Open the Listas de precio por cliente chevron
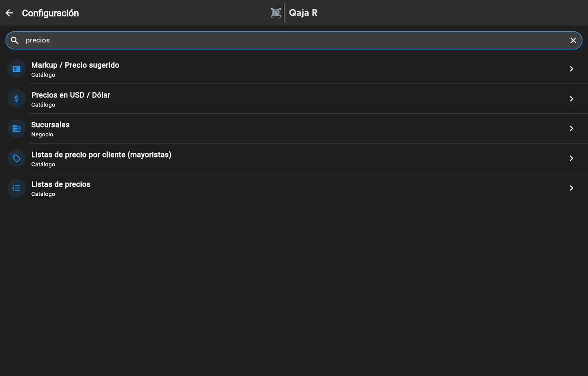 pyautogui.click(x=572, y=158)
